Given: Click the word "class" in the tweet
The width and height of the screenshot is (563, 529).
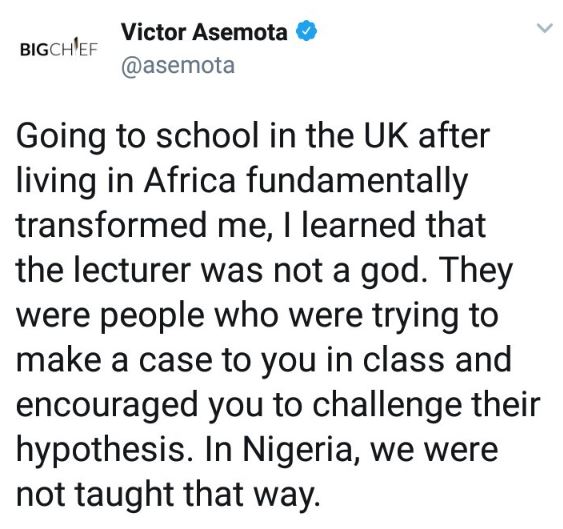Looking at the screenshot, I should (x=403, y=359).
